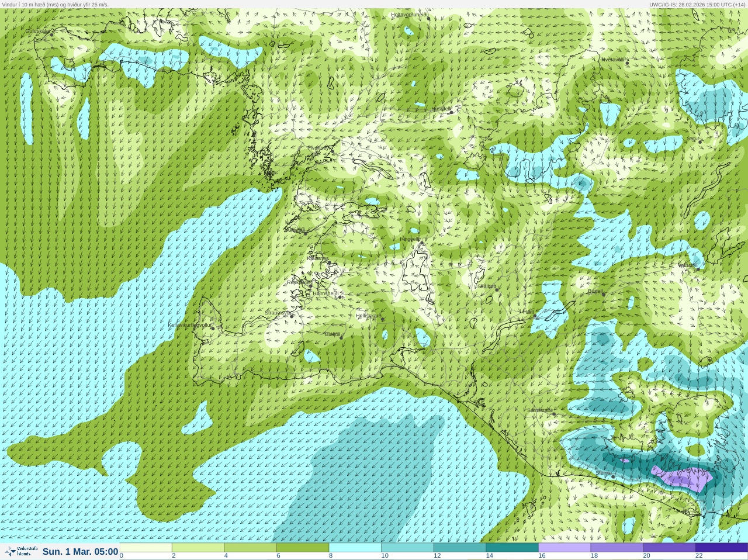This screenshot has height=560, width=748.
Task: Click the legend tick label 22
Action: click(x=699, y=556)
